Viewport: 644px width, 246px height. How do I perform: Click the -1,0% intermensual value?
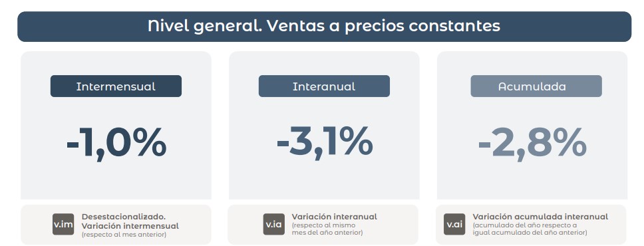(x=116, y=144)
